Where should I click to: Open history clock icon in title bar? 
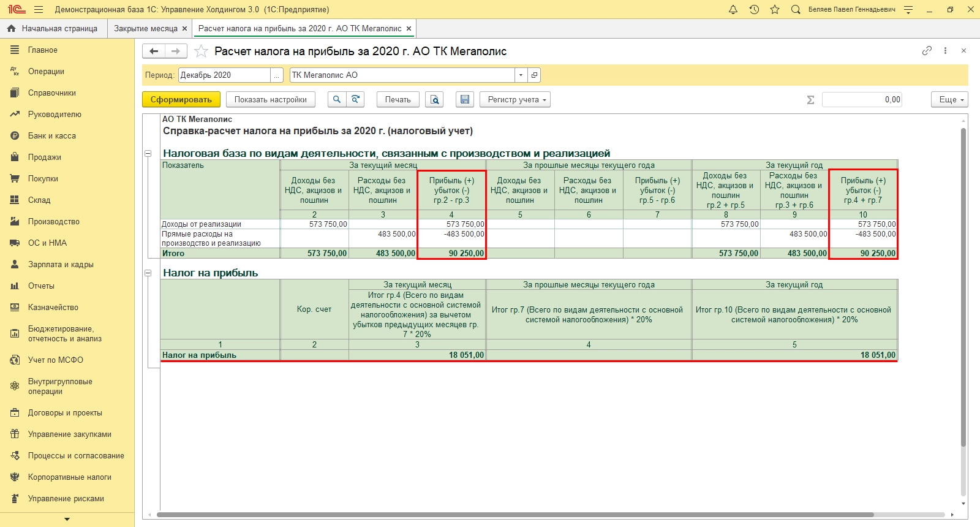754,10
